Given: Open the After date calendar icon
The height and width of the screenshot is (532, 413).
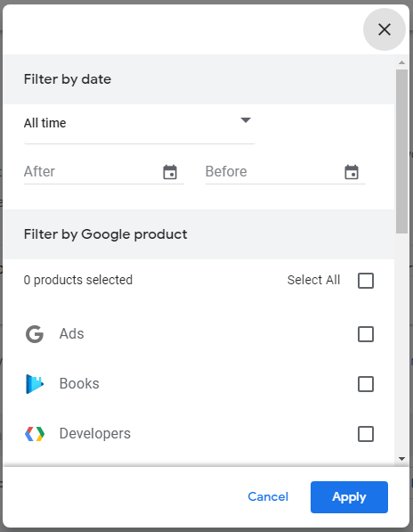Looking at the screenshot, I should [170, 172].
